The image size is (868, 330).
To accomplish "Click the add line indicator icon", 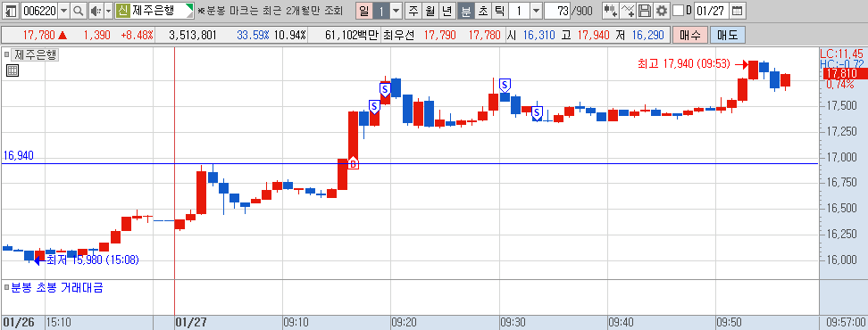I will point(628,10).
